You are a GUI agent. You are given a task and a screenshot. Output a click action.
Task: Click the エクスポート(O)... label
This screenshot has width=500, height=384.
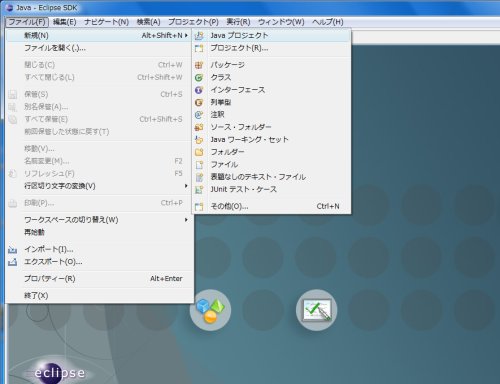click(x=53, y=262)
